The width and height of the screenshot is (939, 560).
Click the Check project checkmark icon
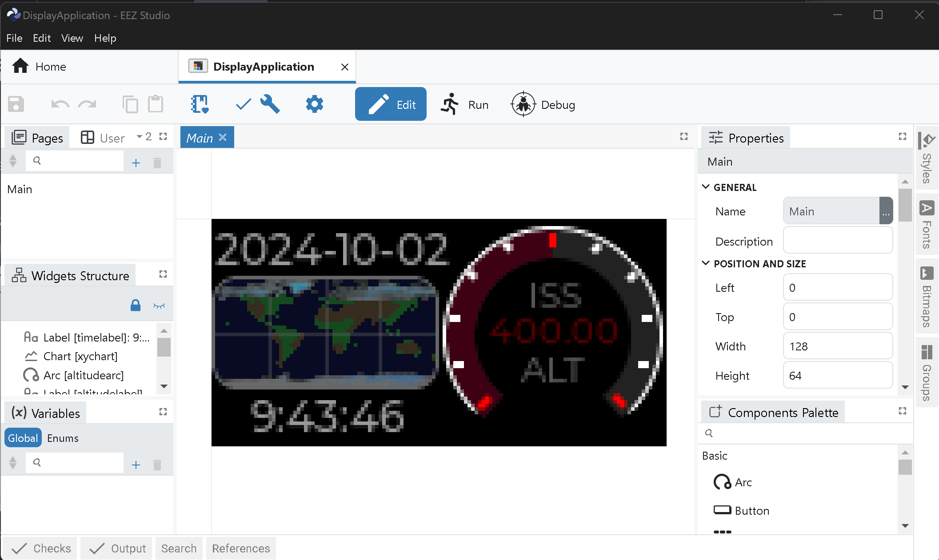tap(243, 105)
